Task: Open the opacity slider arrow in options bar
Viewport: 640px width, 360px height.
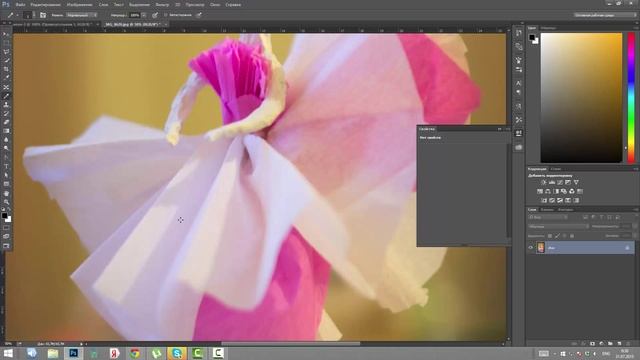Action: (144, 15)
